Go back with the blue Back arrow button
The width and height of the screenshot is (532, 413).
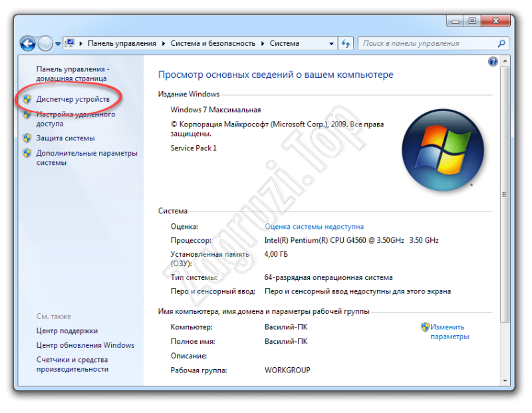pyautogui.click(x=27, y=43)
